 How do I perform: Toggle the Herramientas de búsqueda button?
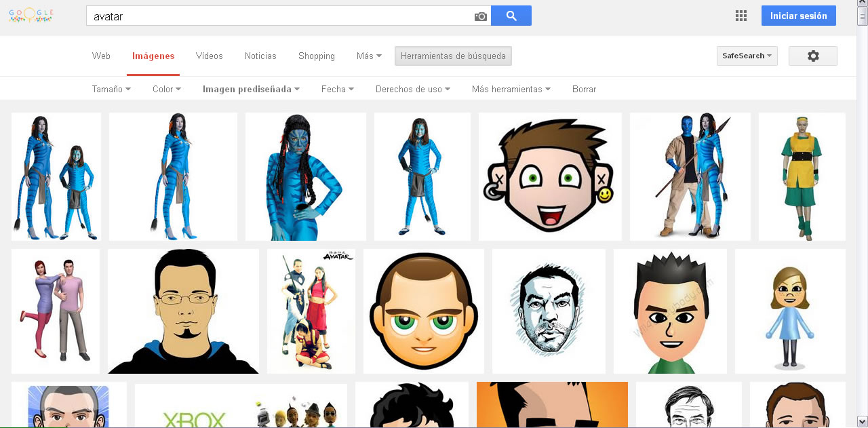(x=453, y=56)
